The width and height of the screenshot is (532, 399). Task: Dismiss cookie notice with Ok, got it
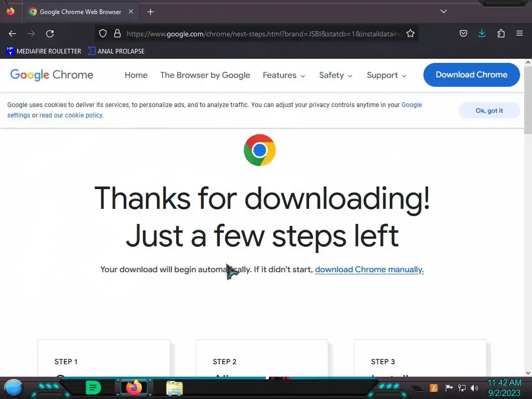coord(489,111)
